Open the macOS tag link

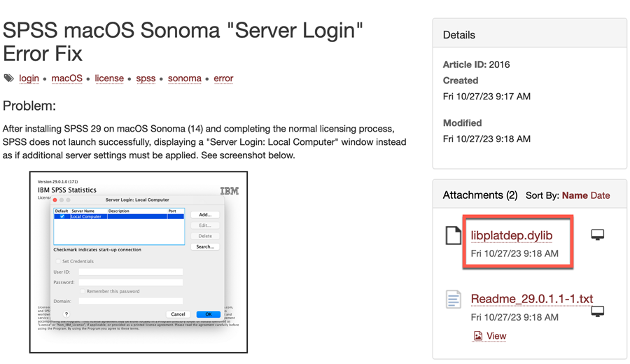pos(66,78)
